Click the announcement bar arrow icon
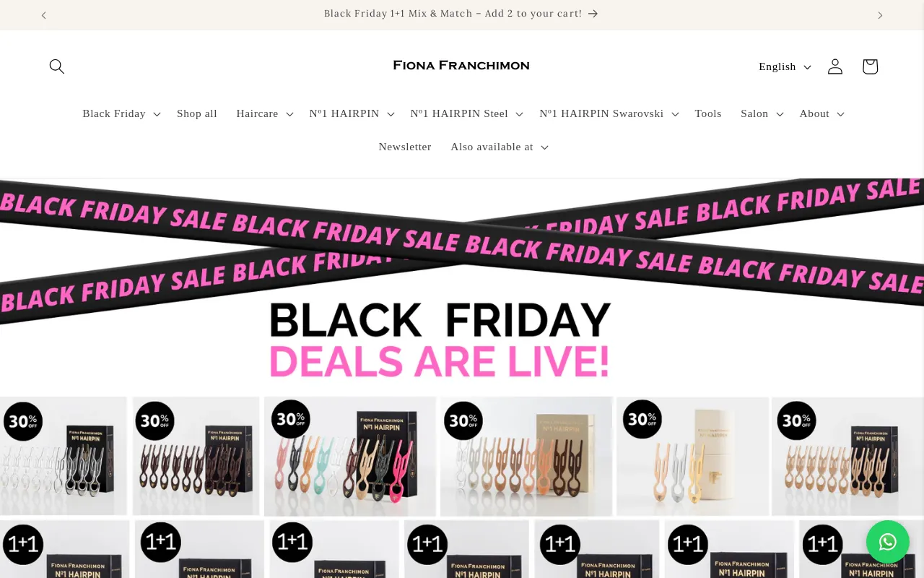 (x=593, y=14)
